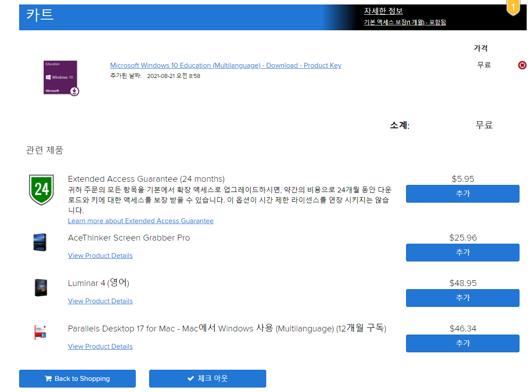Click AceThinker Screen Grabber Pro box image
This screenshot has width=532, height=392.
pos(40,242)
